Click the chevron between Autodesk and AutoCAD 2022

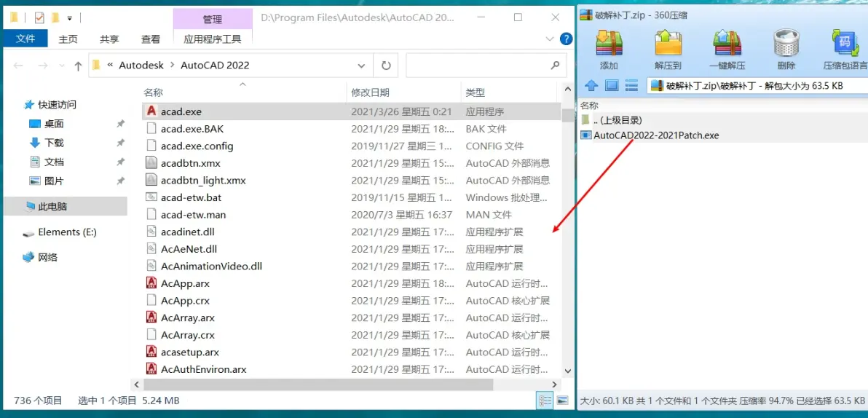(x=172, y=66)
